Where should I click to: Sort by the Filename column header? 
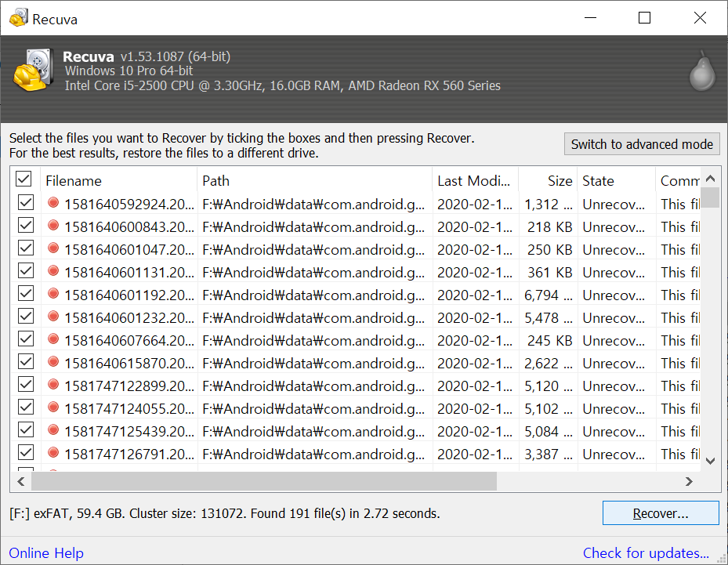[x=119, y=180]
